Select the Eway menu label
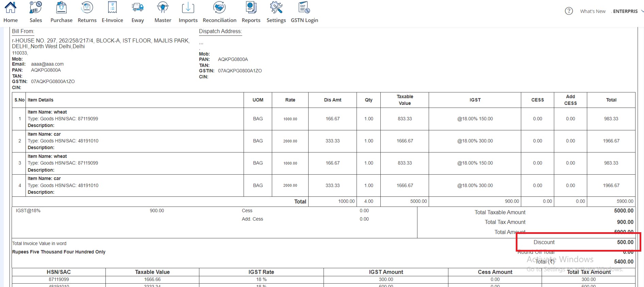Image resolution: width=644 pixels, height=287 pixels. click(137, 20)
